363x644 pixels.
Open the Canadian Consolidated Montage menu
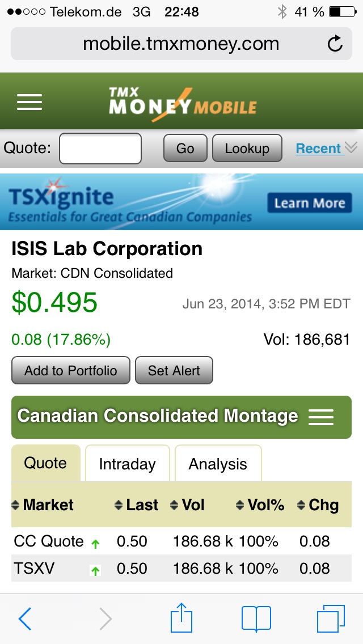[321, 417]
